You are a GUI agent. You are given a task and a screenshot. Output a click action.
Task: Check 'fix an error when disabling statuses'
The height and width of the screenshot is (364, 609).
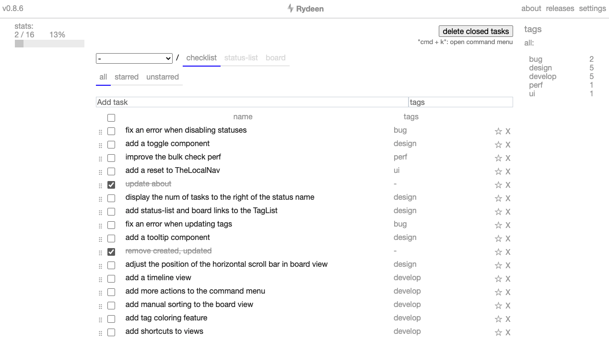pyautogui.click(x=111, y=131)
